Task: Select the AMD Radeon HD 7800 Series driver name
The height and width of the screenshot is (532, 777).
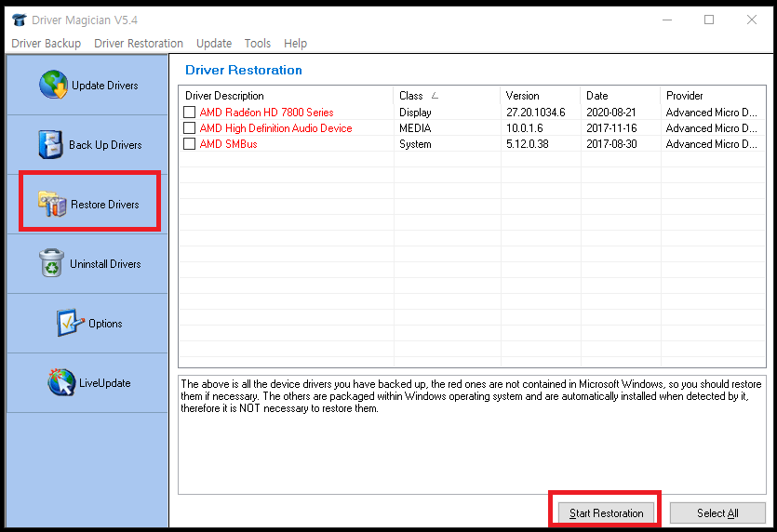Action: pyautogui.click(x=266, y=113)
